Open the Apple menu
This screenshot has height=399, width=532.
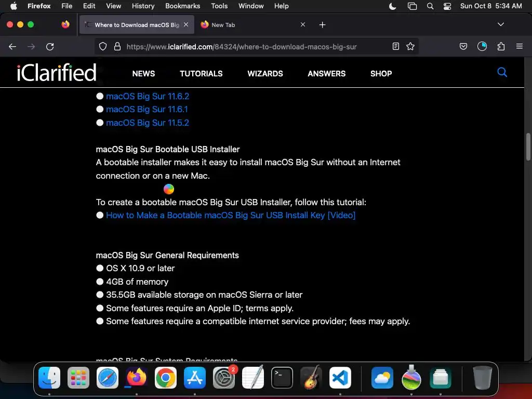(x=14, y=6)
